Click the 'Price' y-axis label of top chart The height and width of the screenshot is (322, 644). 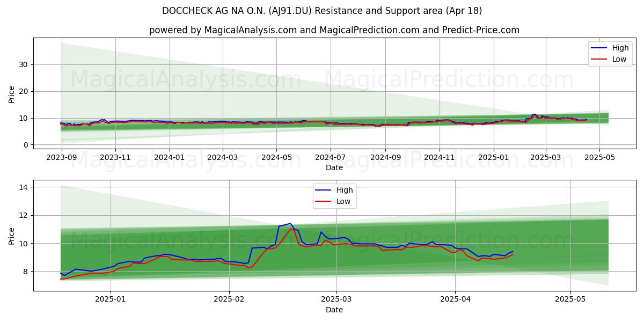[x=12, y=93]
